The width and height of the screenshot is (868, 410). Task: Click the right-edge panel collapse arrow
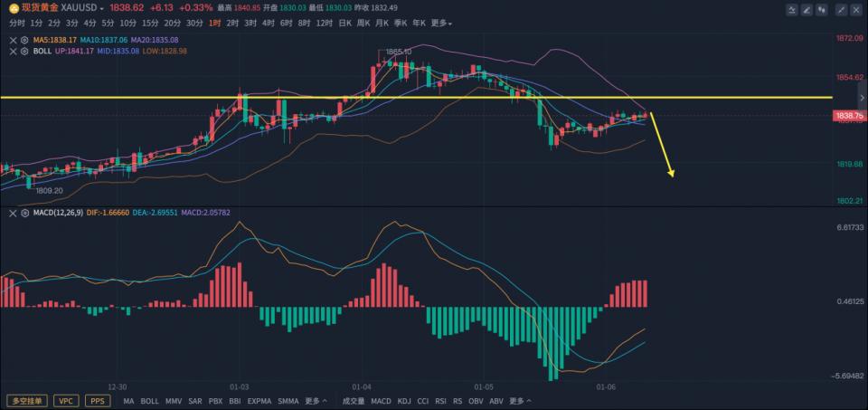tap(862, 98)
